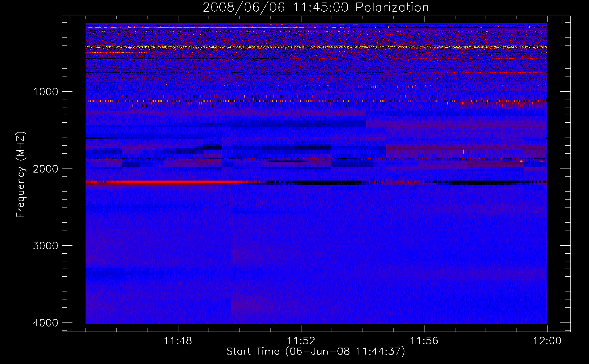The height and width of the screenshot is (364, 589).
Task: Click the "Frequency (MHZ)" vertical axis title
Action: click(21, 175)
